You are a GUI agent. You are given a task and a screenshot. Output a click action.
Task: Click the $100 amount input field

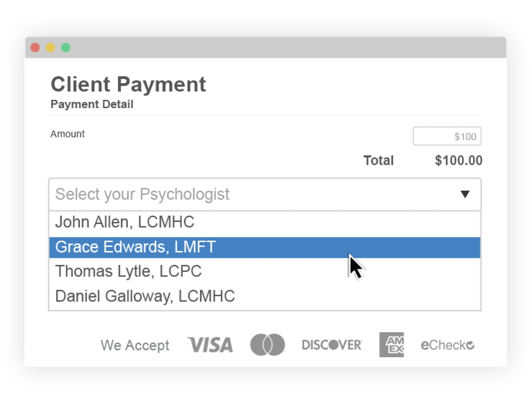tap(446, 136)
